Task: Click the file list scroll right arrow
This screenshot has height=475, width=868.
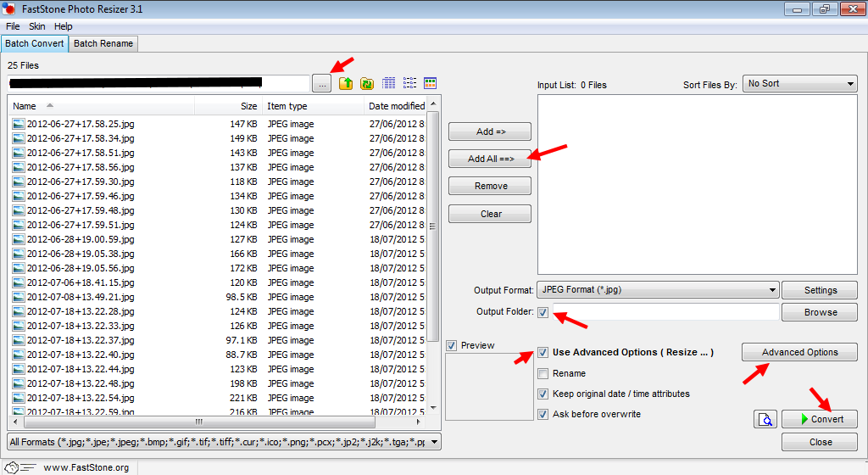Action: [x=419, y=422]
